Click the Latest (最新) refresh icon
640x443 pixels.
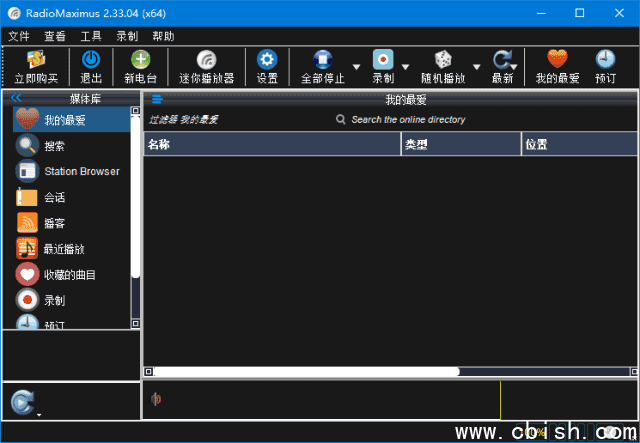pyautogui.click(x=502, y=60)
